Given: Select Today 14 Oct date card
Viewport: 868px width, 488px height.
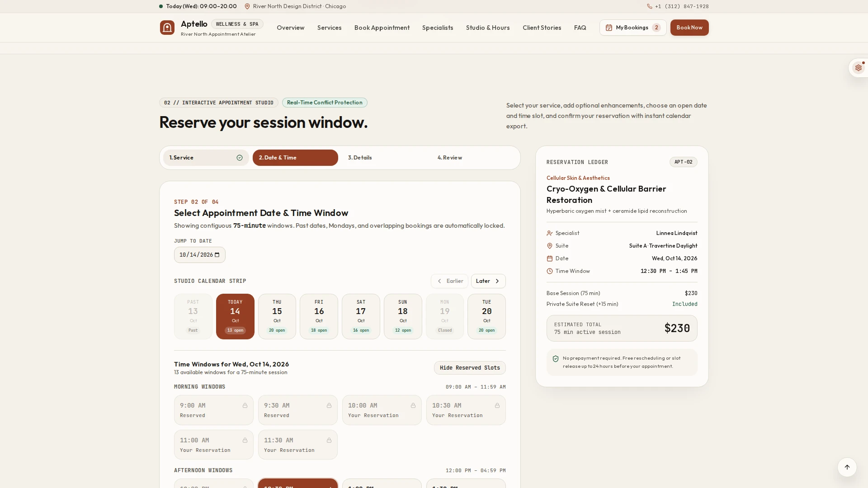Looking at the screenshot, I should click(235, 316).
